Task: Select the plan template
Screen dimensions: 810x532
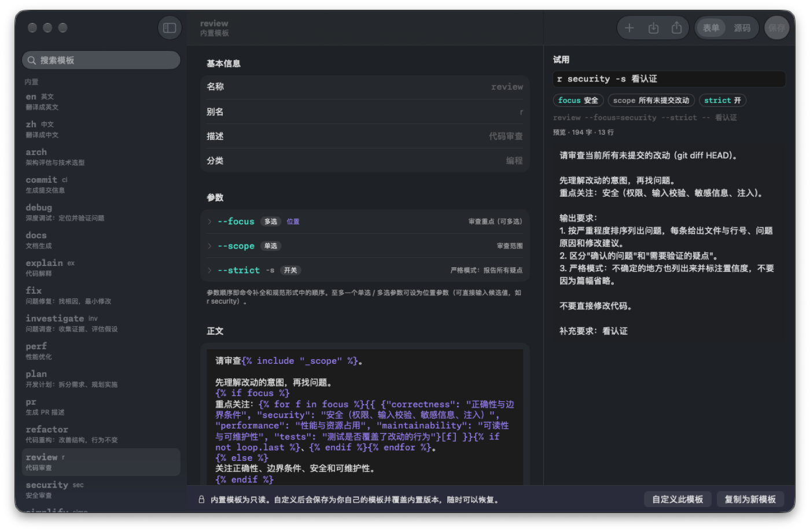Action: [x=101, y=379]
